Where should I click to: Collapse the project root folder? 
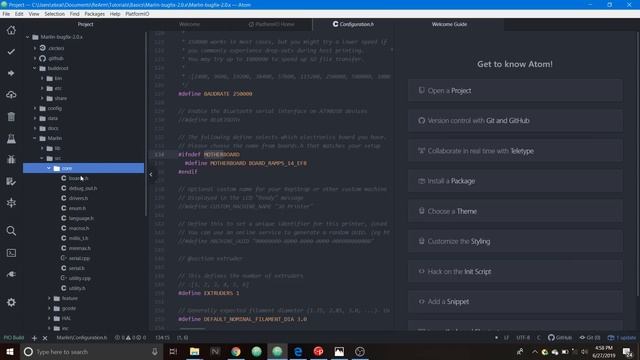(x=28, y=37)
